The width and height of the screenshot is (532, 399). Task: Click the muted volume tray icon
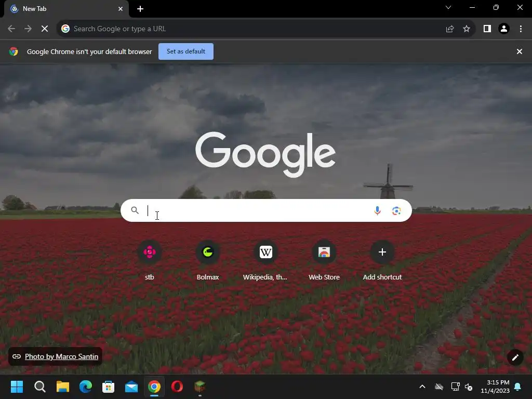469,387
